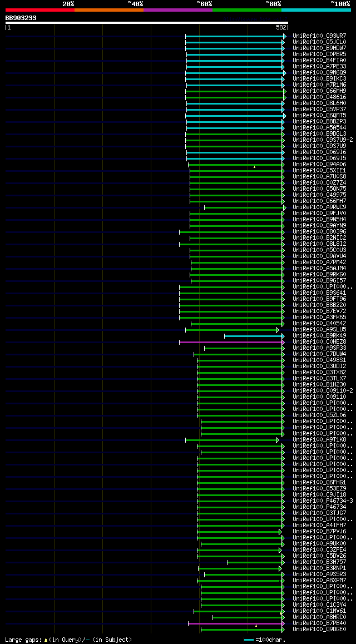The height and width of the screenshot is (644, 356).
Task: Select the UniRef100_Q66MH9 label
Action: (319, 91)
